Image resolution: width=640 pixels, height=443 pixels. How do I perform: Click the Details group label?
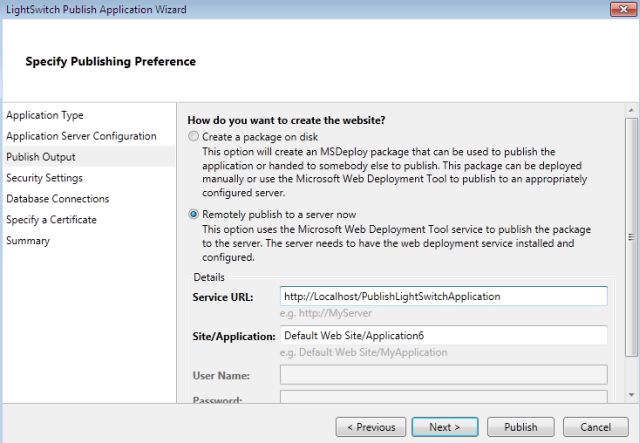[x=209, y=277]
